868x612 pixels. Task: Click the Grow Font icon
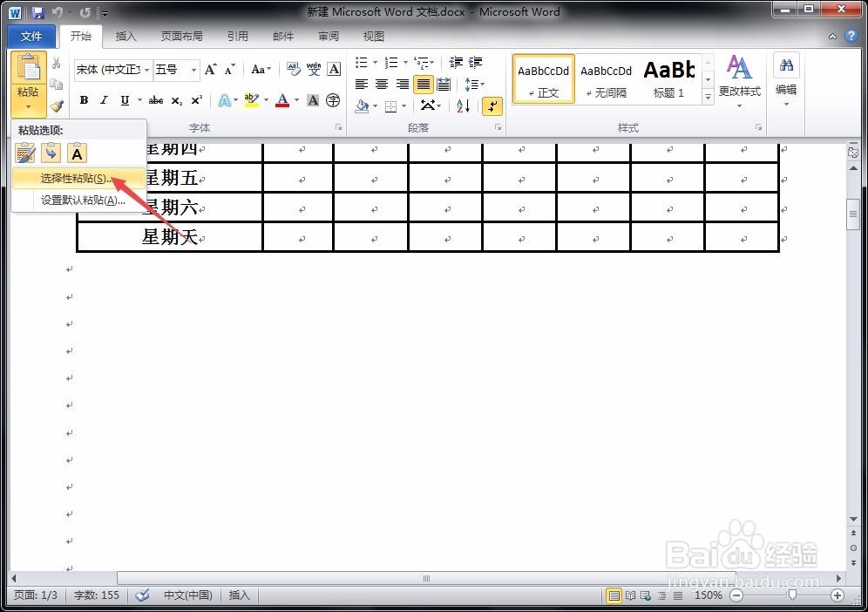[x=210, y=69]
